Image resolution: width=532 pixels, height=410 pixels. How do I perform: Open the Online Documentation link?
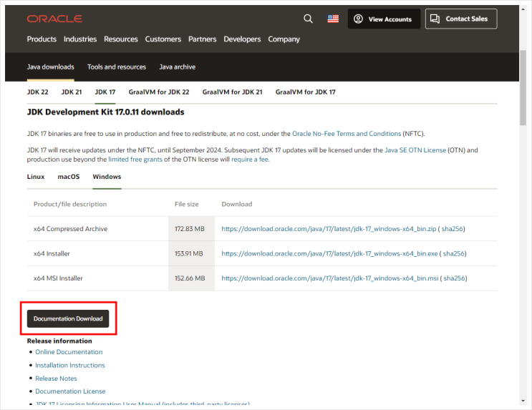(69, 352)
